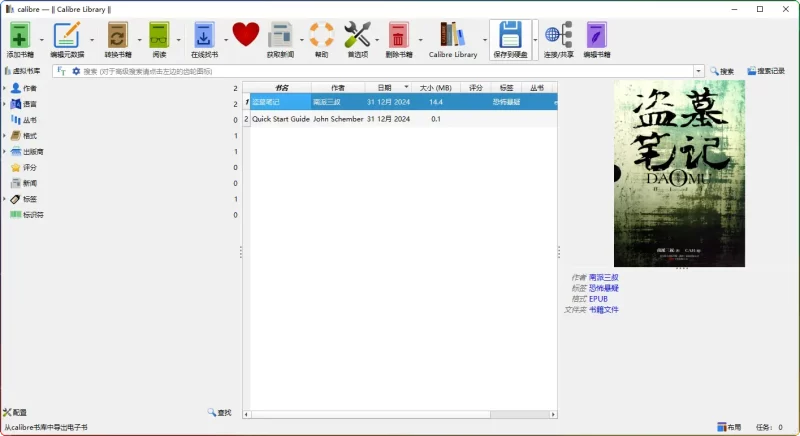Click the 帮助 (Help) lifebuoy icon
The height and width of the screenshot is (436, 800).
click(321, 36)
